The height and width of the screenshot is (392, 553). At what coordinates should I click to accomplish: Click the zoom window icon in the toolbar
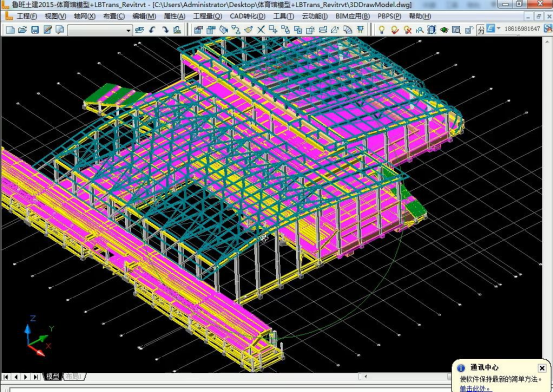pyautogui.click(x=456, y=30)
